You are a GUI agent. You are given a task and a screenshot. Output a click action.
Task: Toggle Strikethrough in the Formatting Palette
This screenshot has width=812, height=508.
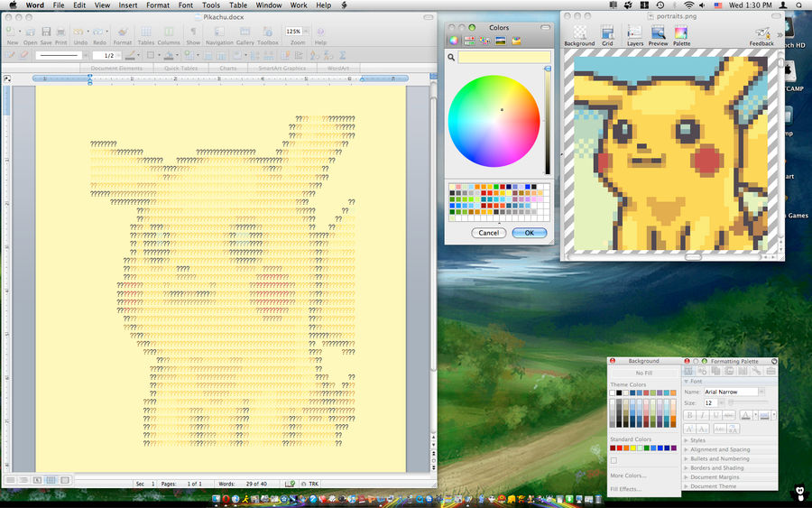coord(729,415)
